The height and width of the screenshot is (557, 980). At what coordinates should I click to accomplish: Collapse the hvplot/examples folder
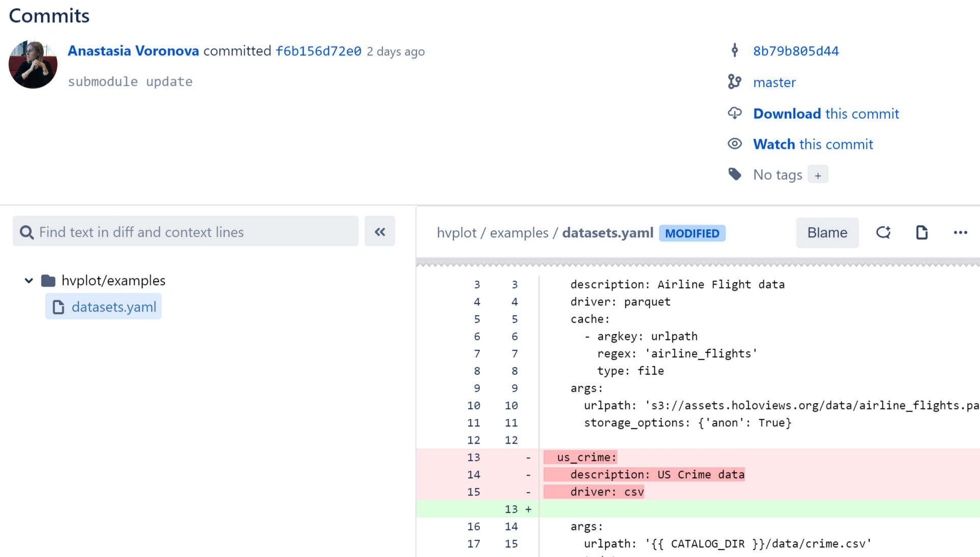[29, 281]
